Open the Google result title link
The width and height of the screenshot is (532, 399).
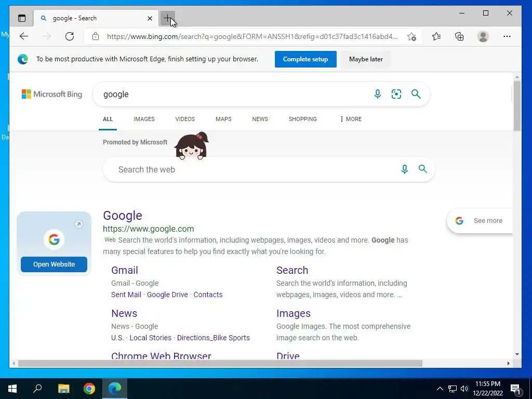pyautogui.click(x=123, y=216)
